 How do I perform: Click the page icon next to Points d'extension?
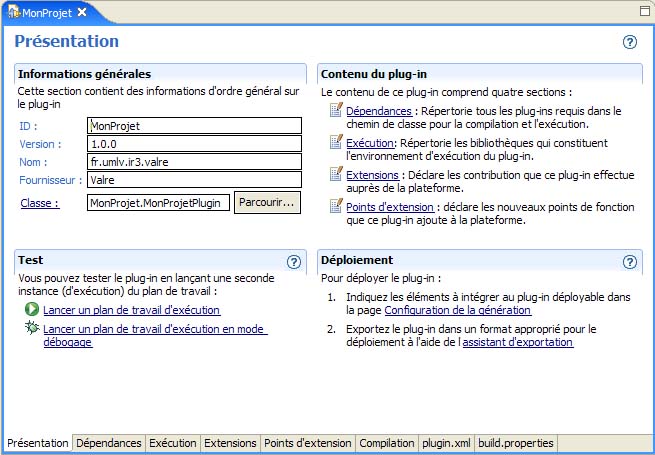(x=336, y=207)
